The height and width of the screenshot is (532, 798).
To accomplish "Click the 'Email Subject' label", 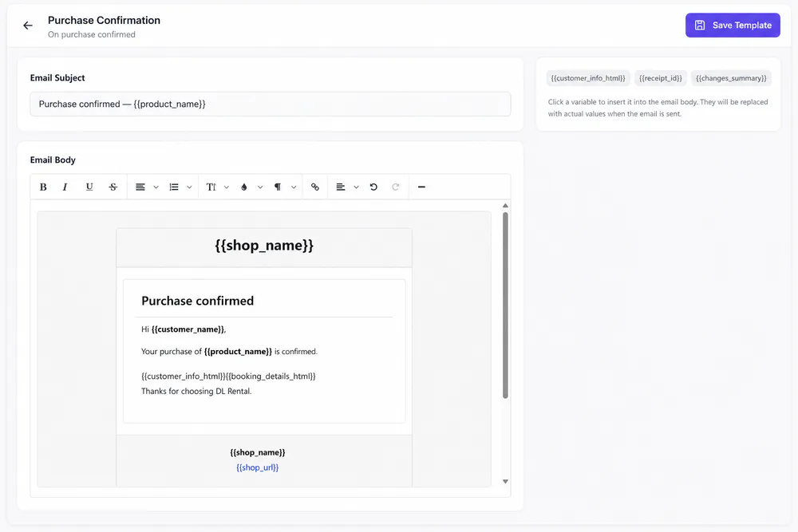I will 57,78.
